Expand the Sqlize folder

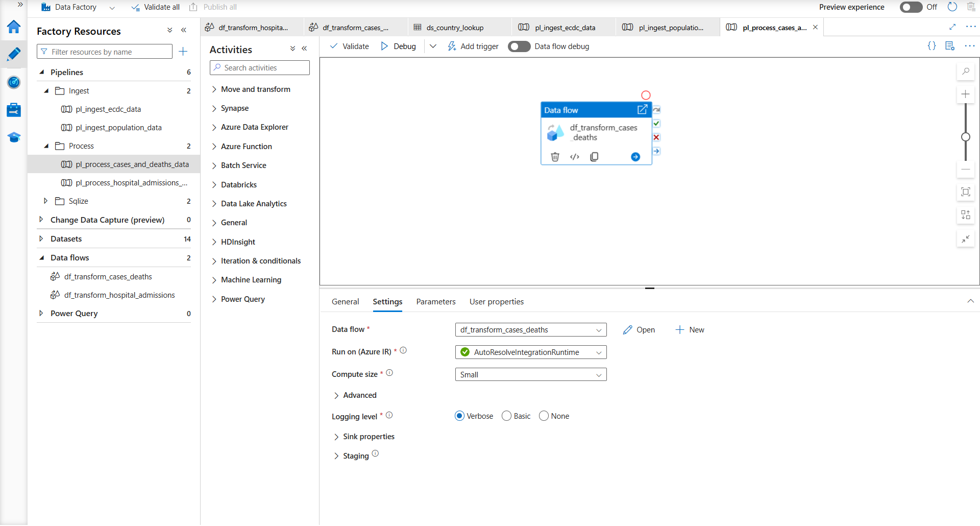coord(45,201)
